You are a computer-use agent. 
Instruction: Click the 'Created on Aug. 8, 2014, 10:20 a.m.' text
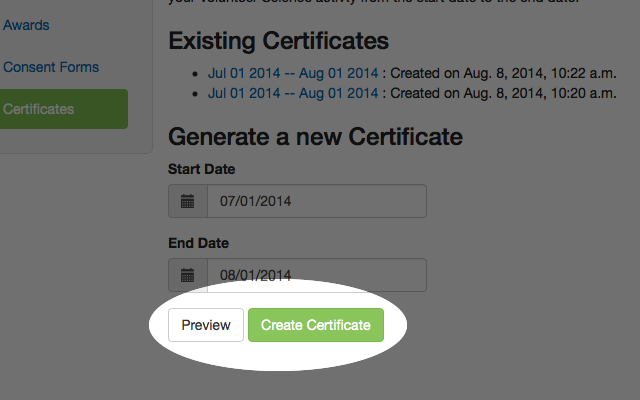pos(503,93)
